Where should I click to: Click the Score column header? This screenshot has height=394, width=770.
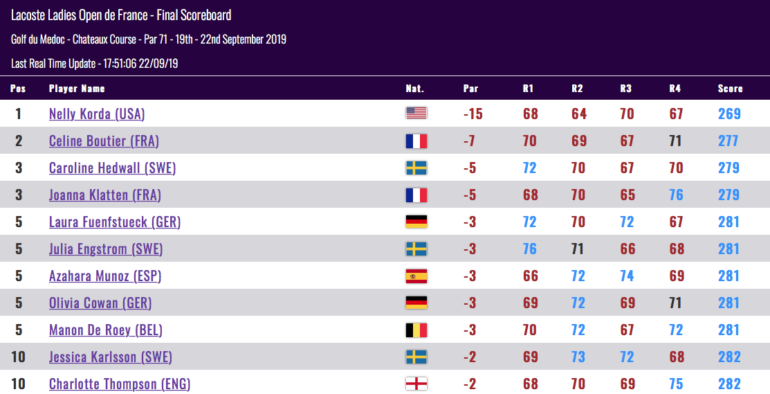pos(730,88)
